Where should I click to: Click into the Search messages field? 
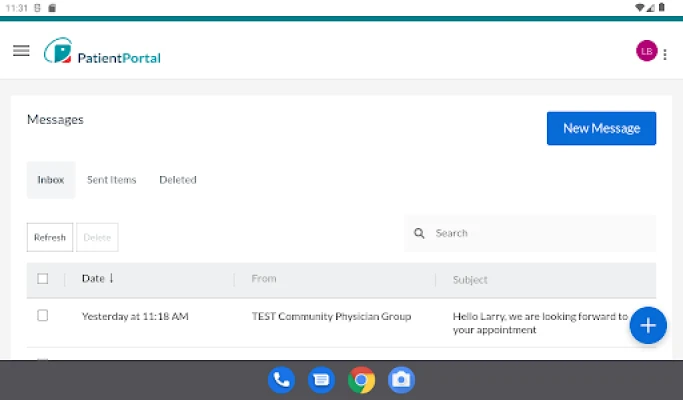coord(540,233)
